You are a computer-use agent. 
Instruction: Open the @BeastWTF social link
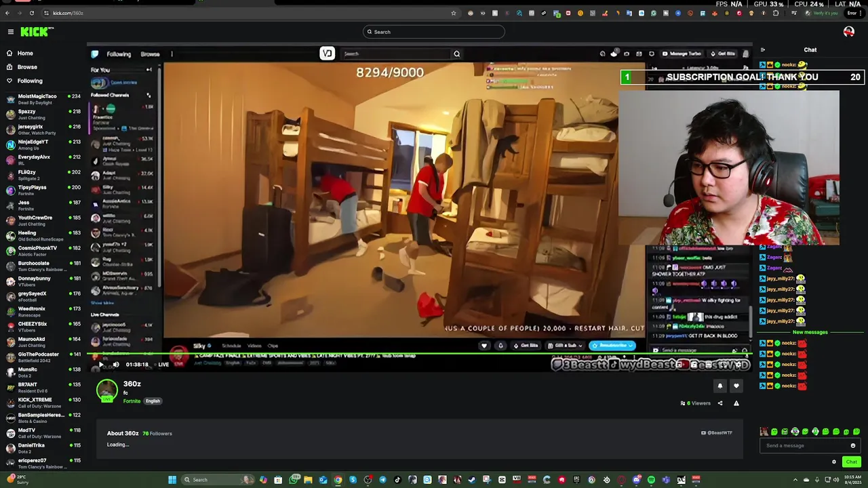click(717, 432)
